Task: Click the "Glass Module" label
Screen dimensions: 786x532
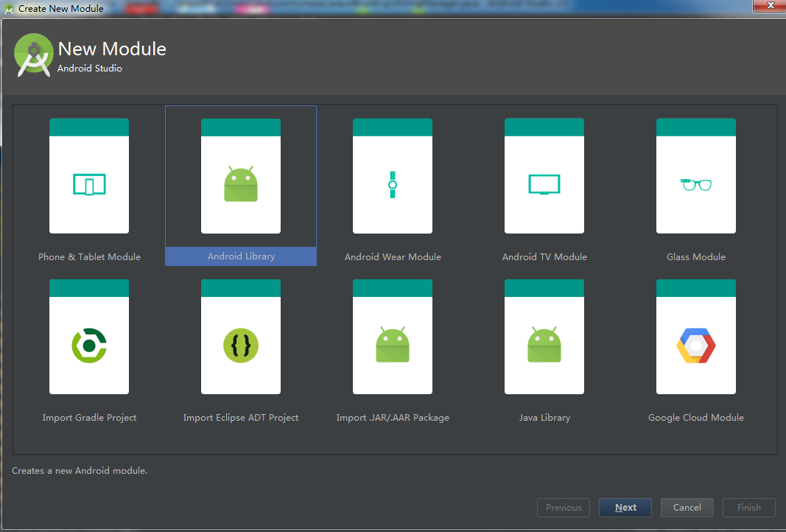Action: click(696, 256)
